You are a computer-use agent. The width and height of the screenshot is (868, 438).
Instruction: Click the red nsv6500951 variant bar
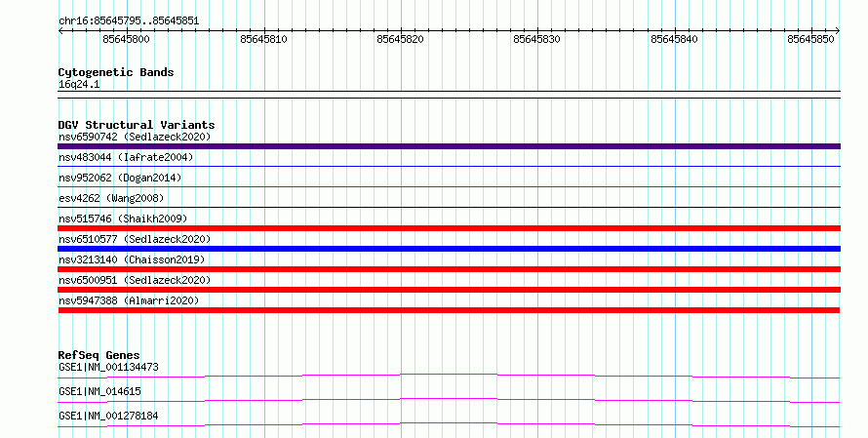pyautogui.click(x=449, y=290)
